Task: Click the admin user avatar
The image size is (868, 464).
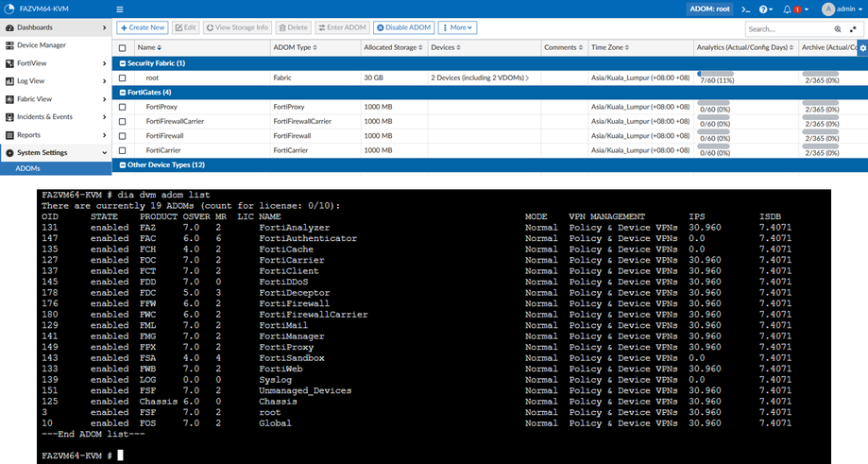Action: point(828,9)
